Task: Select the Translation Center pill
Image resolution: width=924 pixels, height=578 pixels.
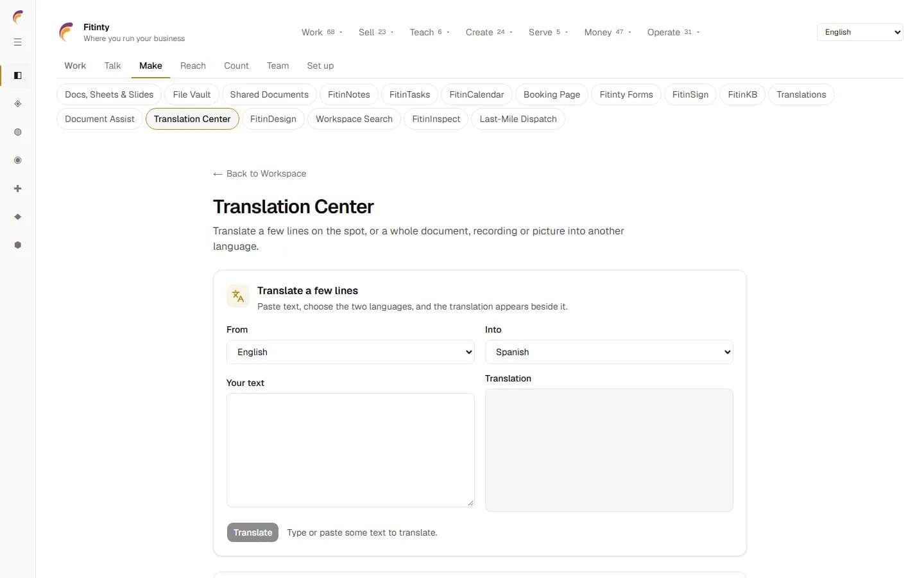Action: [x=193, y=119]
